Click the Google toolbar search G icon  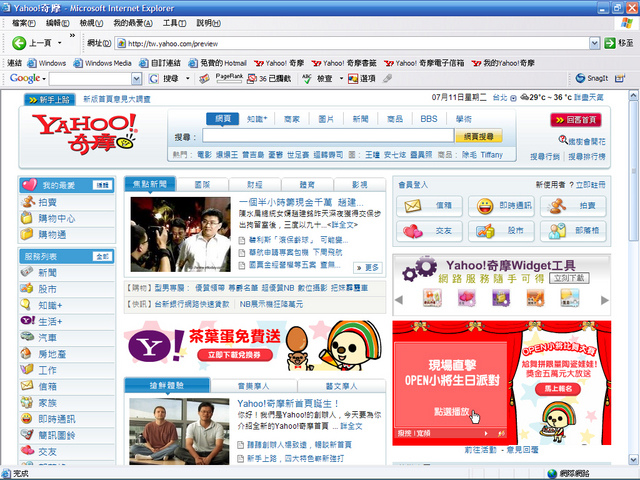pyautogui.click(x=153, y=78)
